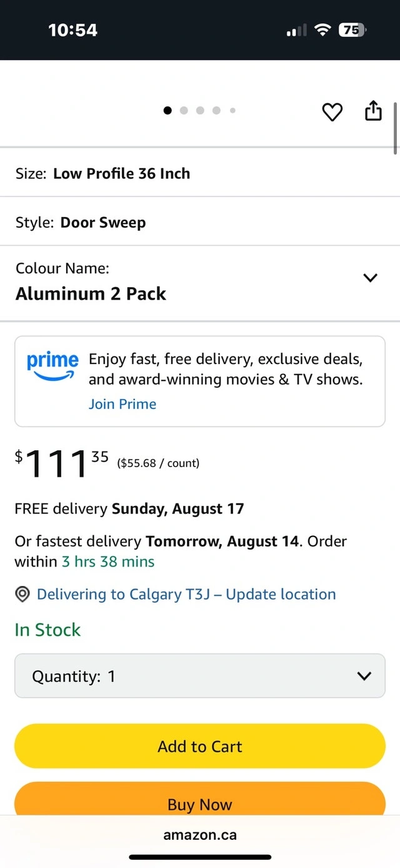
Task: Tap the cellular signal bars icon
Action: pyautogui.click(x=296, y=30)
